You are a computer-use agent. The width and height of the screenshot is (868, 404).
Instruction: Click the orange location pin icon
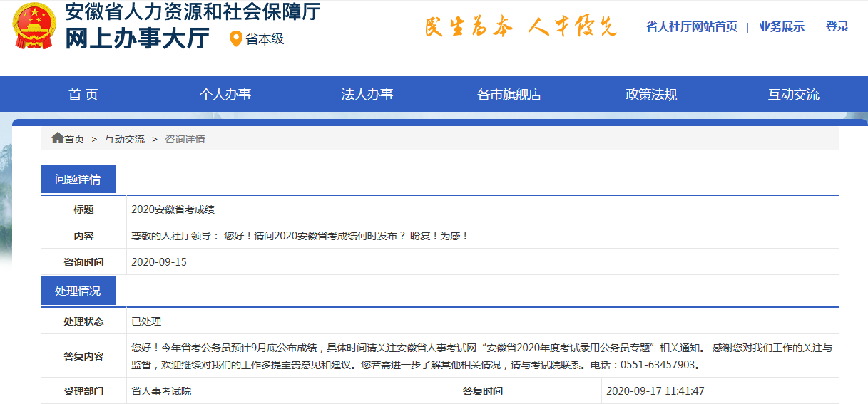click(x=236, y=39)
